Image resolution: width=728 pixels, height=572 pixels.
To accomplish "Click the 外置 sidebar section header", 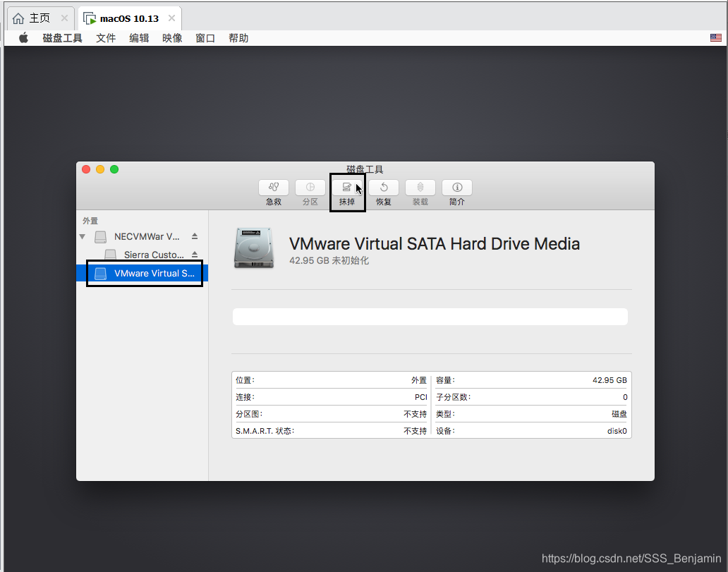I will pyautogui.click(x=90, y=221).
